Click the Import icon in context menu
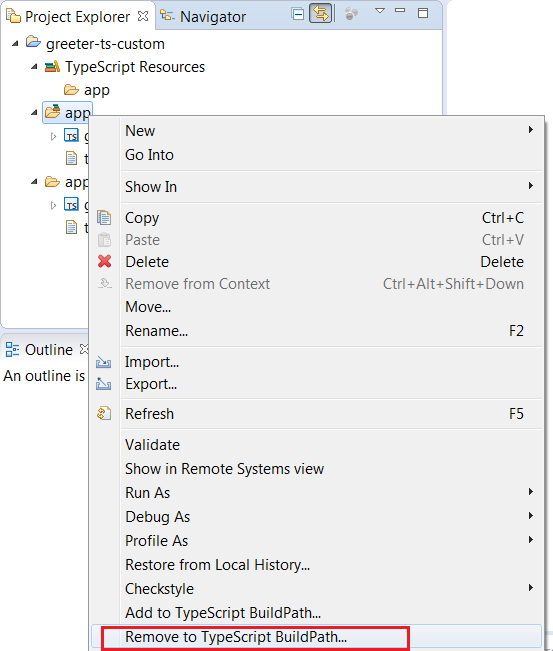The width and height of the screenshot is (553, 651). point(103,362)
